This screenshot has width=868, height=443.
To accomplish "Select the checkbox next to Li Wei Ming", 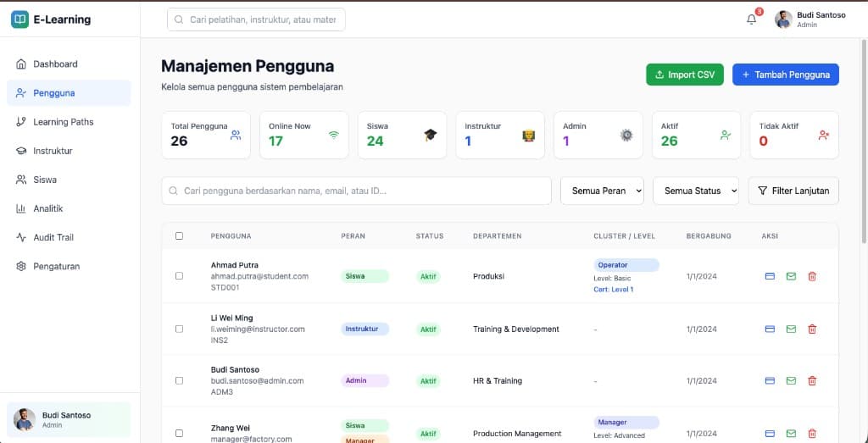I will pyautogui.click(x=179, y=329).
